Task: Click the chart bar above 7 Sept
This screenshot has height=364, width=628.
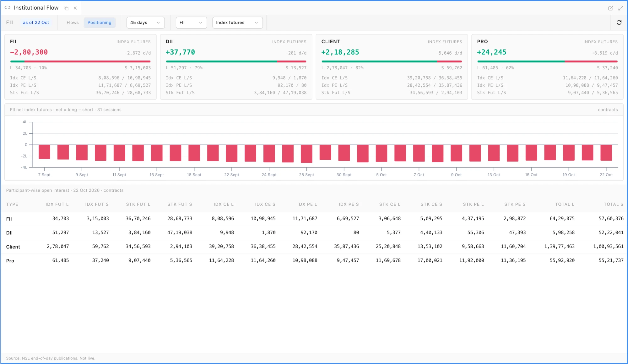Action: (x=44, y=152)
